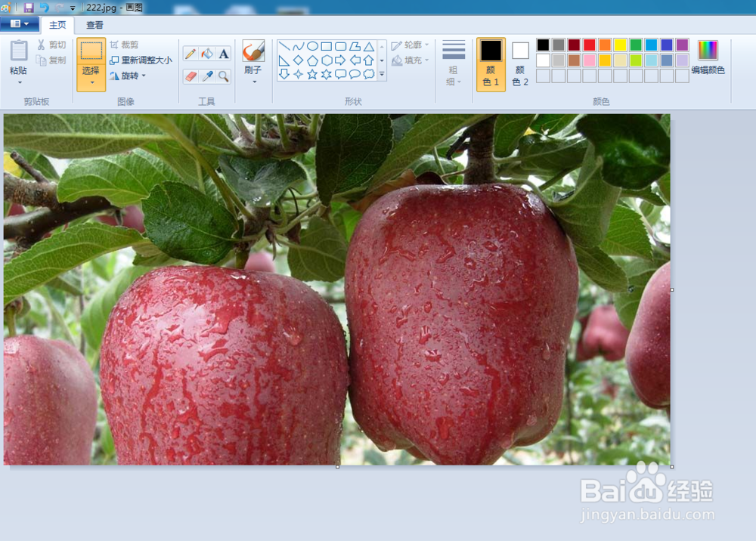
Task: Click the canvas bottom-right resize handle
Action: tap(671, 466)
